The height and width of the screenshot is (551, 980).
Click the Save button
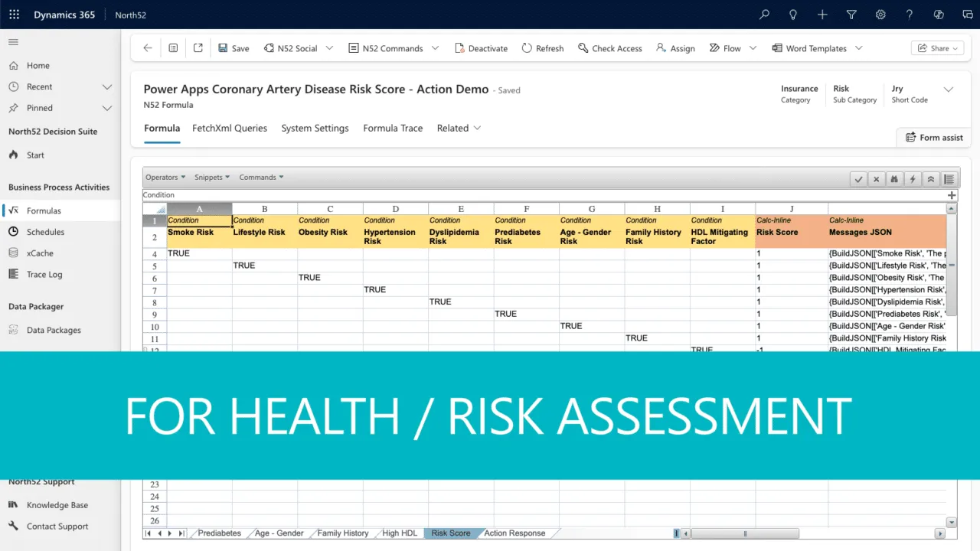[x=234, y=47]
